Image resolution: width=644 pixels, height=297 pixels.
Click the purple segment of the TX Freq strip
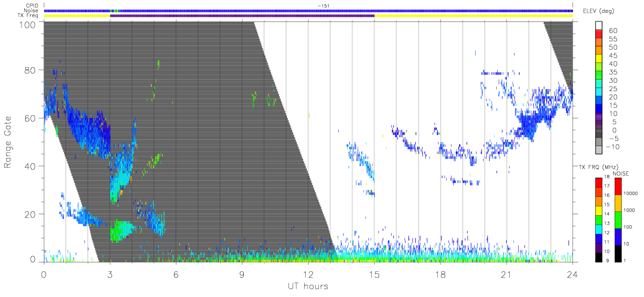pyautogui.click(x=242, y=16)
